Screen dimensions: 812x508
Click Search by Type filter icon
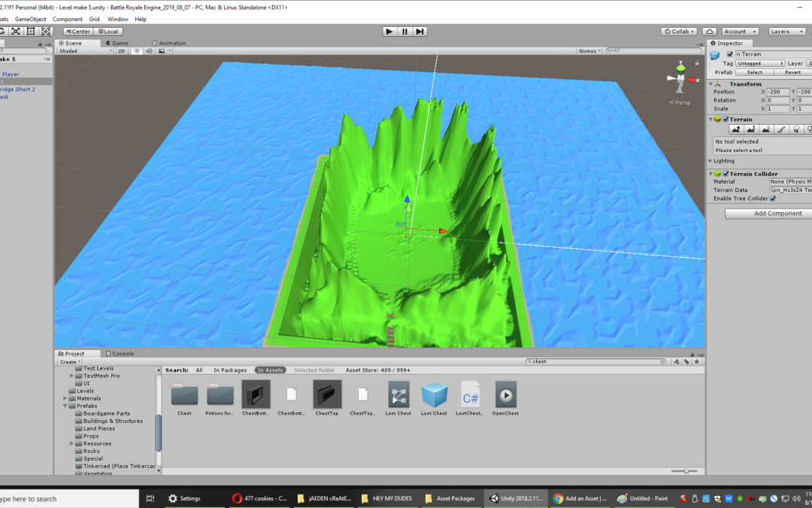tap(677, 362)
